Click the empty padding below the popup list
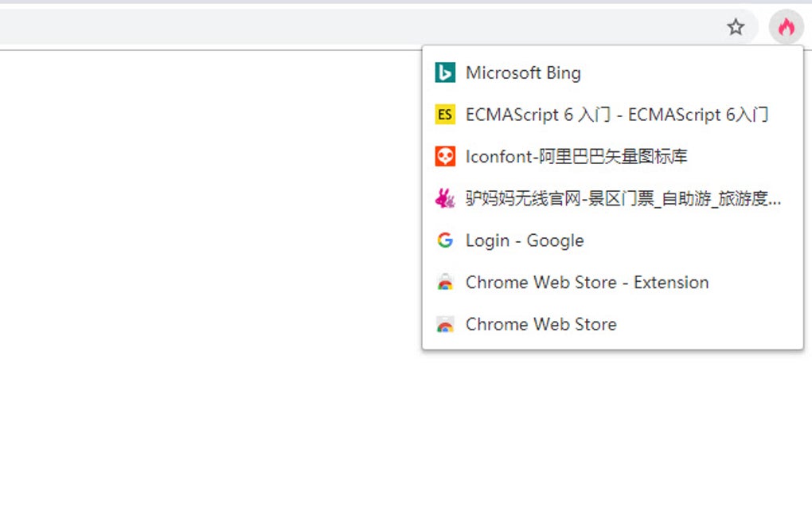 pos(612,342)
